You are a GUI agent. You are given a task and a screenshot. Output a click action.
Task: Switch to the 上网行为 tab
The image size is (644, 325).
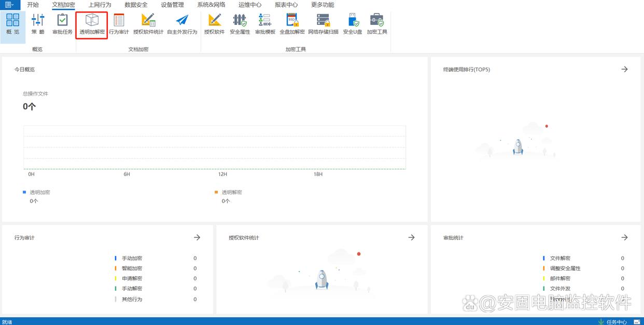click(x=100, y=5)
